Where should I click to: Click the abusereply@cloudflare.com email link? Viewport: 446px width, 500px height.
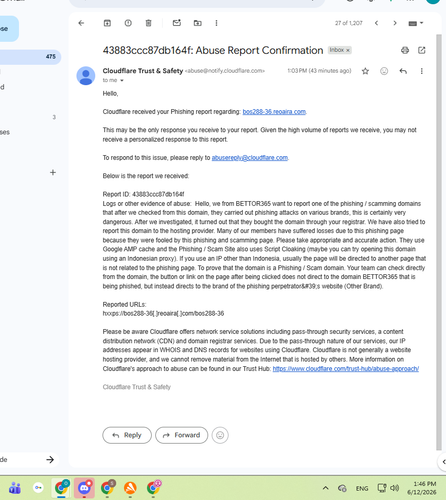(250, 158)
